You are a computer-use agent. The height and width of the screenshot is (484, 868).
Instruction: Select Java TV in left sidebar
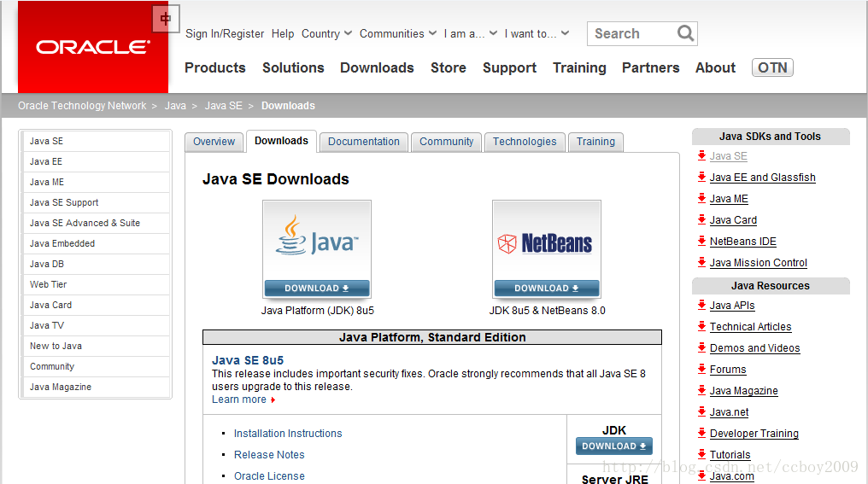pos(96,325)
